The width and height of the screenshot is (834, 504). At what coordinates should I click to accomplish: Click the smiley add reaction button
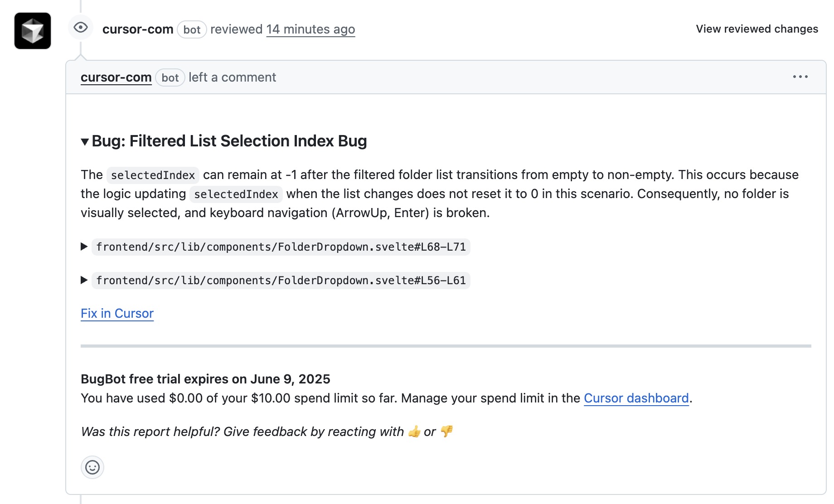92,467
